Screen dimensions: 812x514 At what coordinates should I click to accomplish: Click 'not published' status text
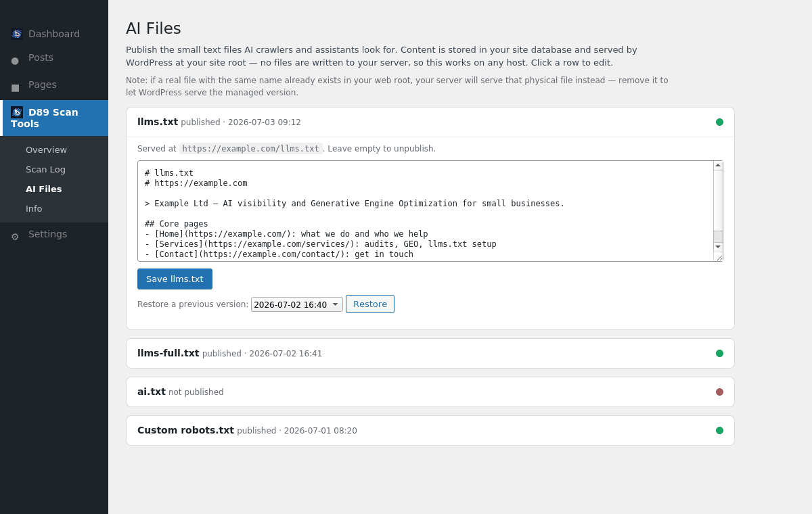point(196,392)
